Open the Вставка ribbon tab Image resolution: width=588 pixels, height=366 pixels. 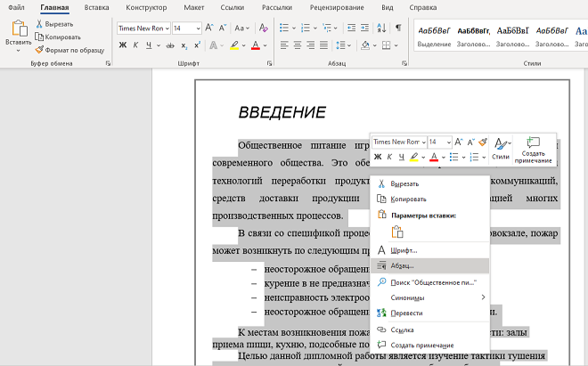[97, 7]
